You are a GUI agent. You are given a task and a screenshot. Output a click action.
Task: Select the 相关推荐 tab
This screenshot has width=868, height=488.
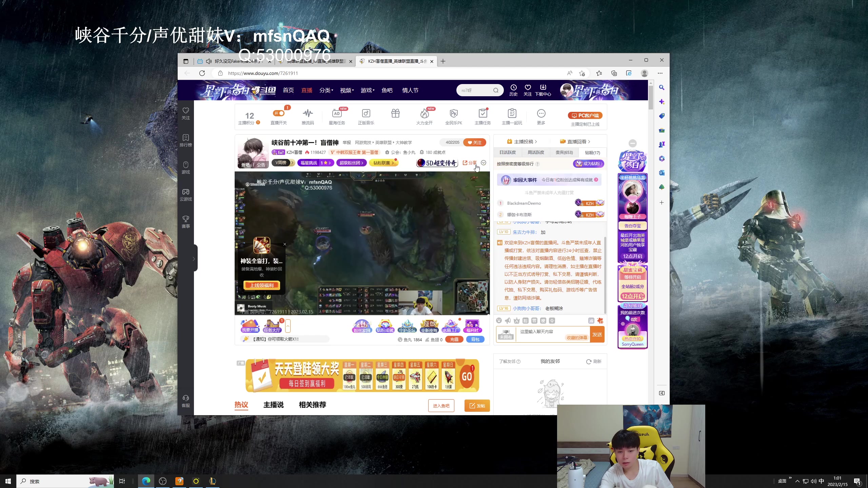[x=312, y=405]
